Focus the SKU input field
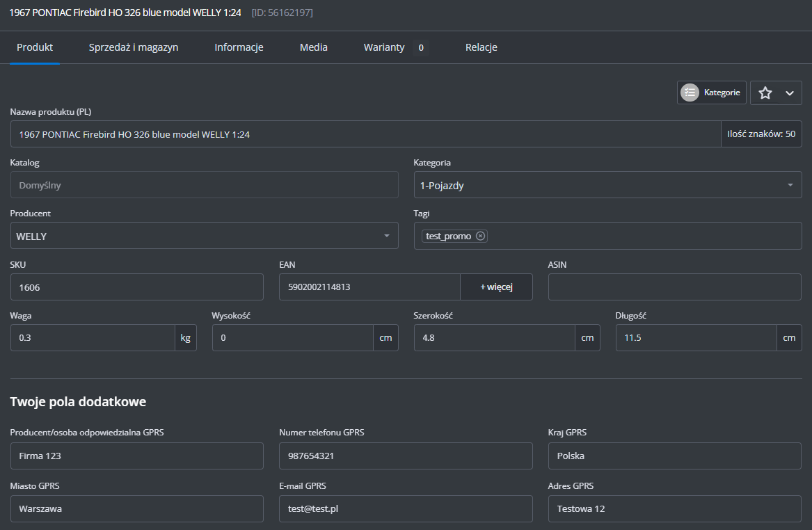This screenshot has width=812, height=530. 136,287
